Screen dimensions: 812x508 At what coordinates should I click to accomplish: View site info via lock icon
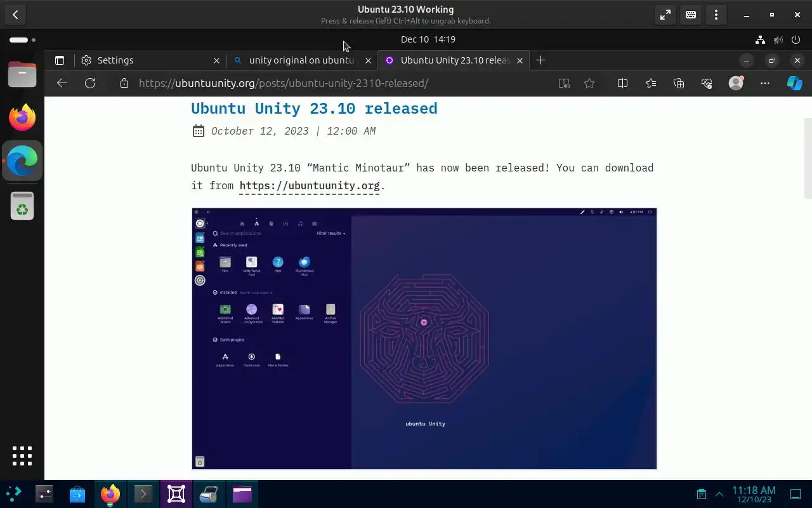pyautogui.click(x=124, y=83)
